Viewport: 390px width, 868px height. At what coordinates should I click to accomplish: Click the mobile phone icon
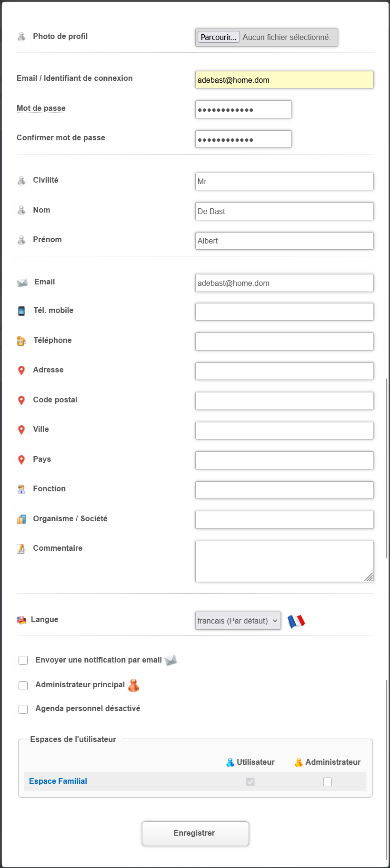pos(21,311)
